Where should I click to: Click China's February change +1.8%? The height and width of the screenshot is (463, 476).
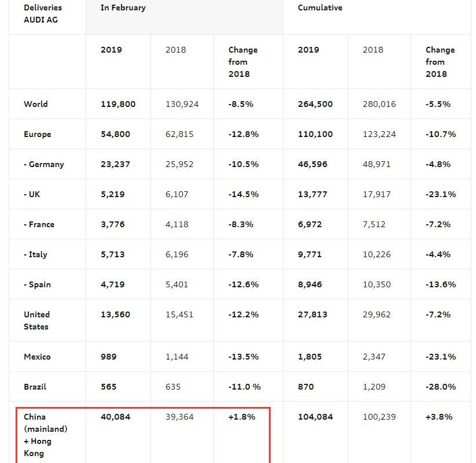(242, 417)
